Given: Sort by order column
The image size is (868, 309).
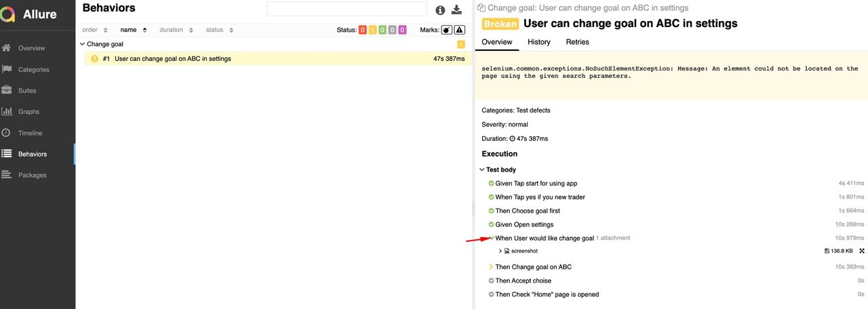Looking at the screenshot, I should click(x=95, y=30).
